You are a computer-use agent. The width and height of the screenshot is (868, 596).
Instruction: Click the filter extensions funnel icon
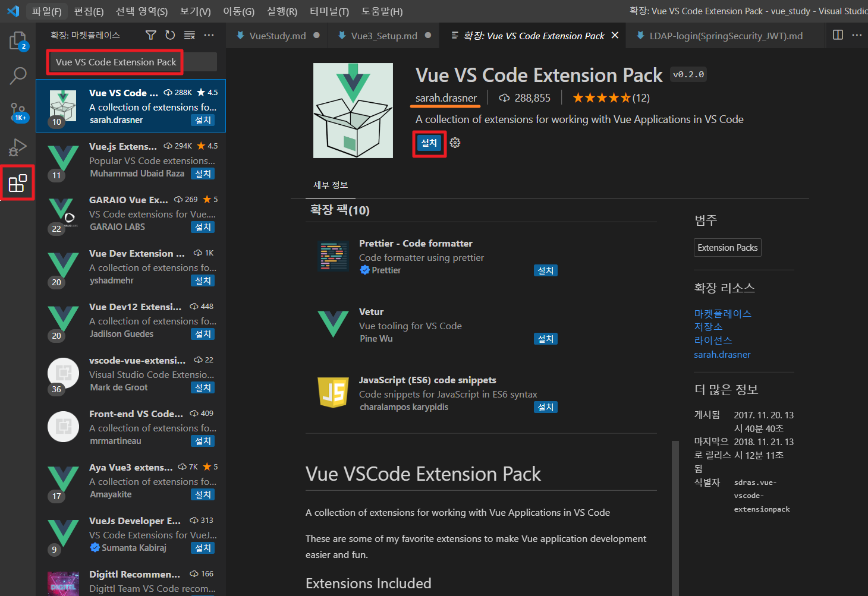(151, 36)
